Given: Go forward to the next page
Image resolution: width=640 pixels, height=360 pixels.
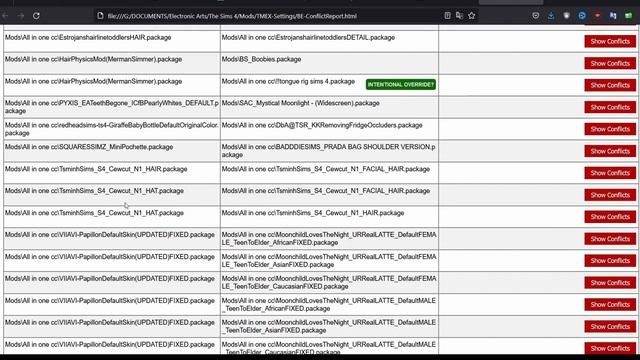Looking at the screenshot, I should pos(21,16).
